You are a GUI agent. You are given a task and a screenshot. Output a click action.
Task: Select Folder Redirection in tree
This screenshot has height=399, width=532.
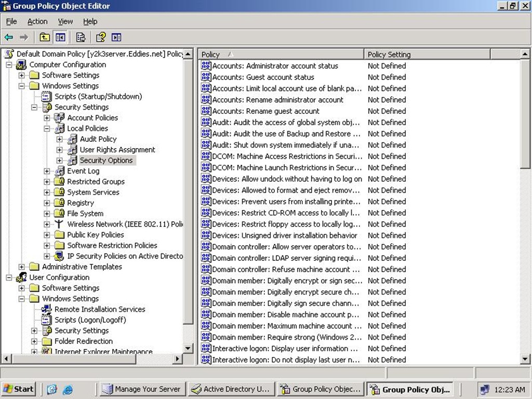pyautogui.click(x=84, y=341)
